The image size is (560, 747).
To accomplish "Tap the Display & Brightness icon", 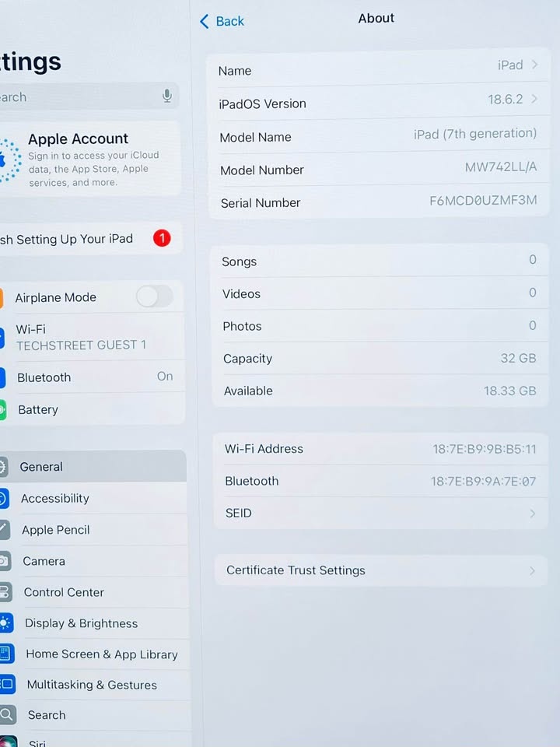I will 5,622.
